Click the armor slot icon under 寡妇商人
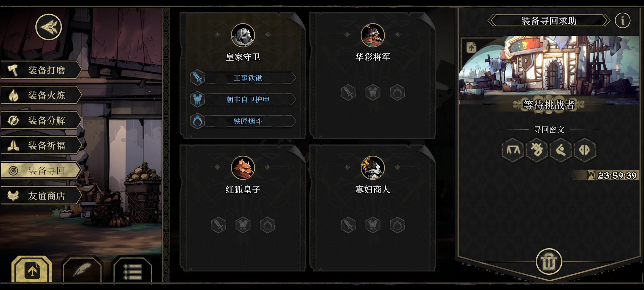Screen dimensions: 644x290 tap(373, 225)
